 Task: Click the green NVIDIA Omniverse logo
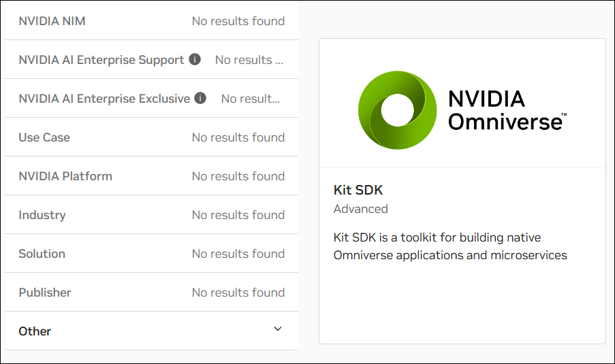pos(397,110)
